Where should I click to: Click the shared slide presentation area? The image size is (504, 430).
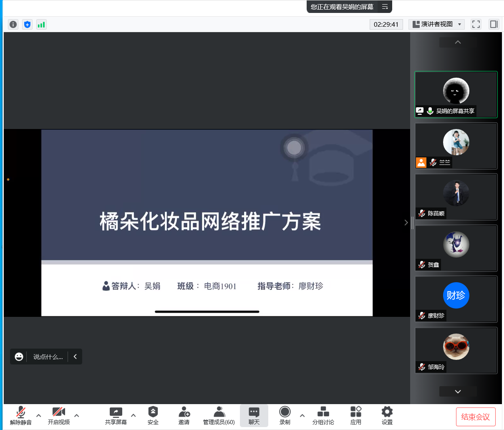click(207, 223)
